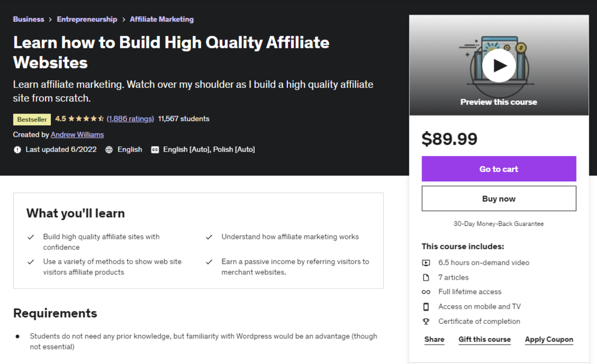This screenshot has height=364, width=597.
Task: Click Gift this course
Action: 484,339
